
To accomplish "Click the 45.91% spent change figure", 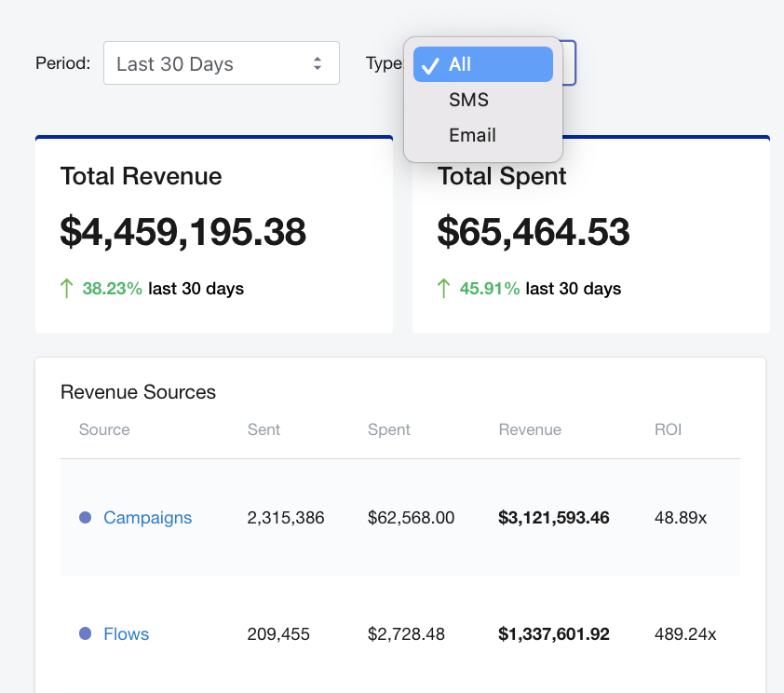I will [490, 289].
